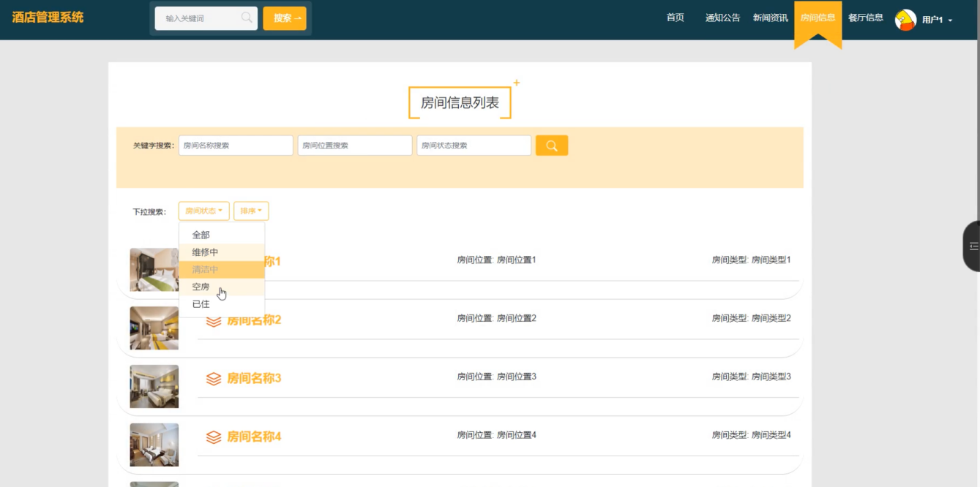Click the 用户1 username label

click(932, 20)
